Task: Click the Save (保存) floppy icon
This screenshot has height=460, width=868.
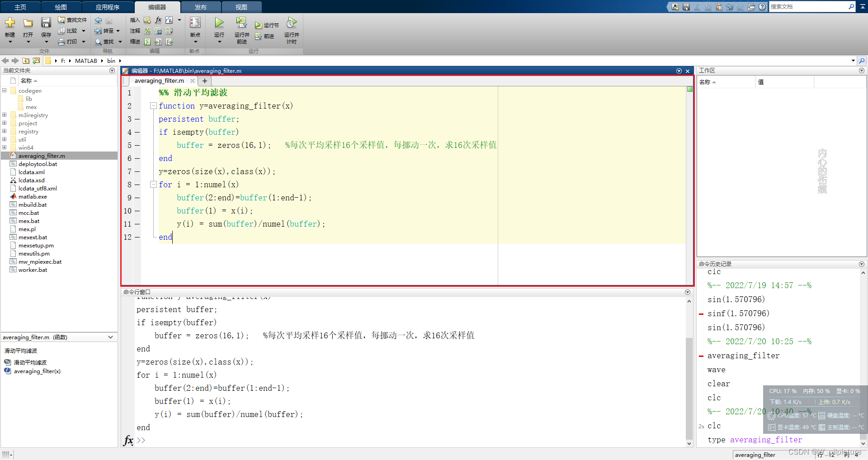Action: 46,23
